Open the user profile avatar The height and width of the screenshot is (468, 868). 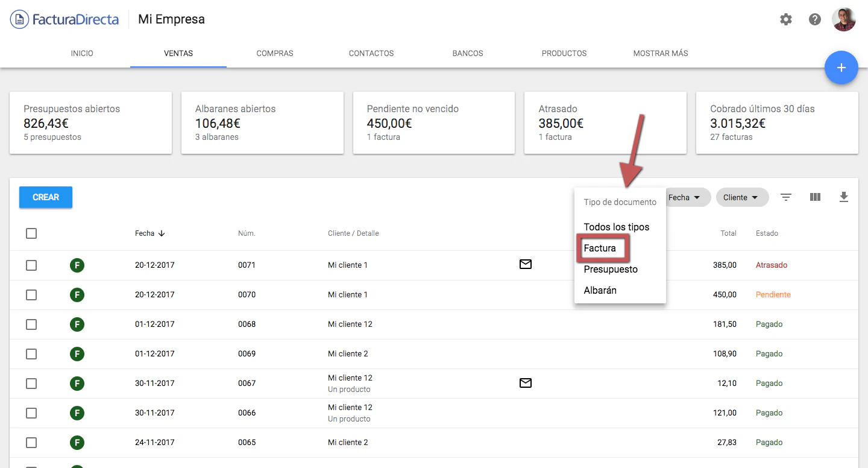pyautogui.click(x=843, y=19)
